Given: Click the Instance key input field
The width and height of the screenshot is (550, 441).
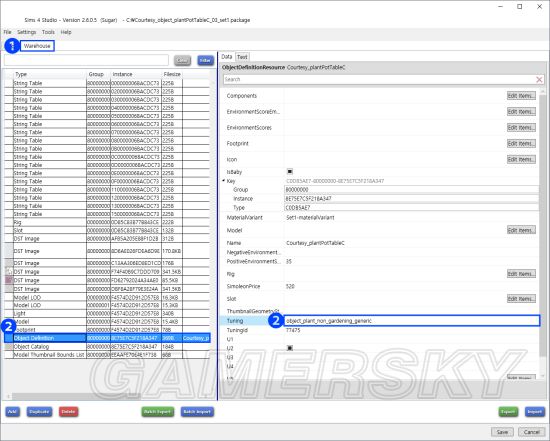Looking at the screenshot, I should [412, 199].
